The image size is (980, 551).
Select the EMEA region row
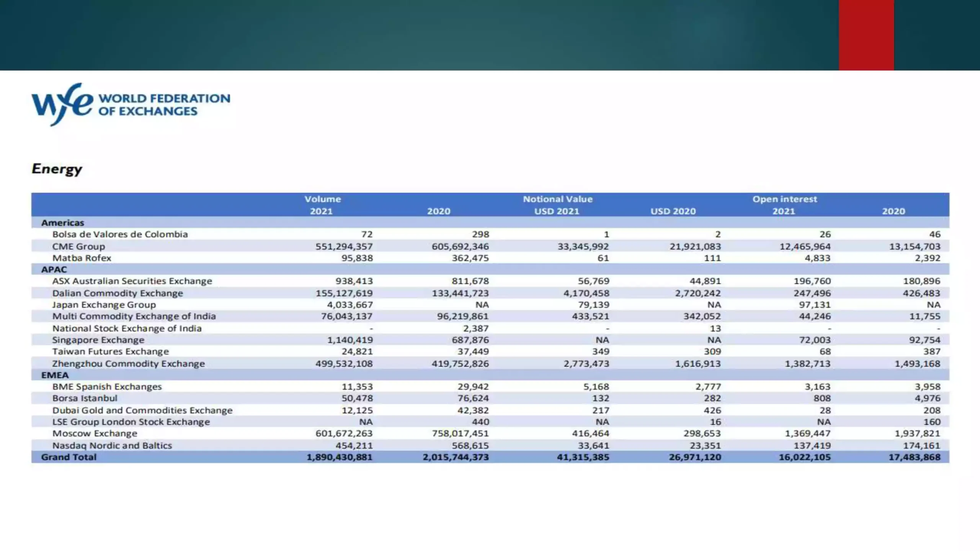coord(490,375)
